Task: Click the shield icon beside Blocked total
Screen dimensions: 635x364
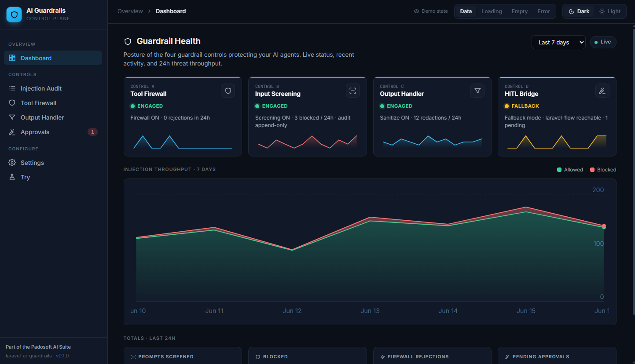Action: pyautogui.click(x=258, y=357)
